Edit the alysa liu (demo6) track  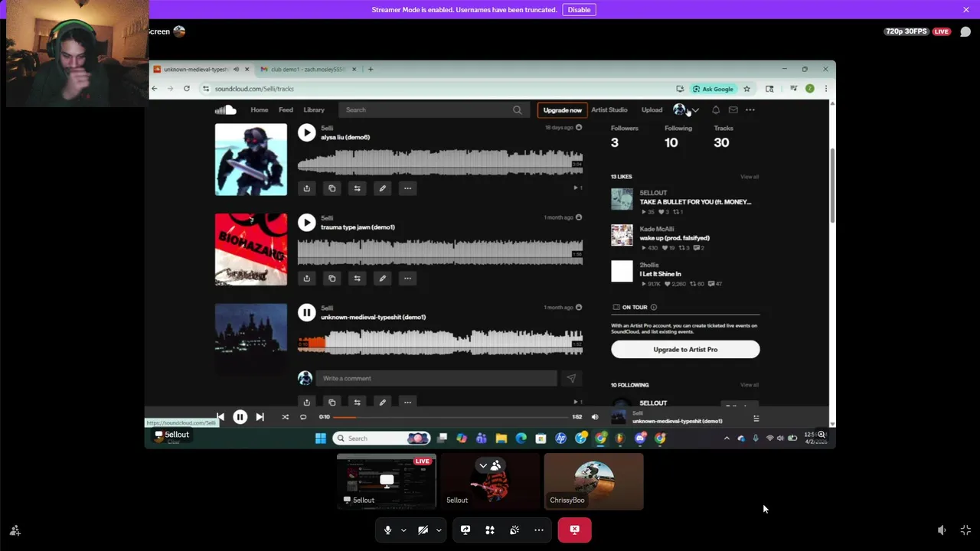point(382,188)
